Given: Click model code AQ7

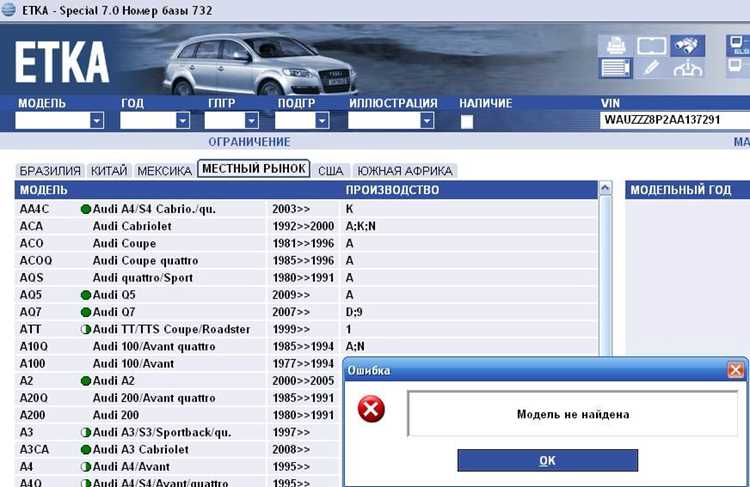Looking at the screenshot, I should click(x=31, y=312).
